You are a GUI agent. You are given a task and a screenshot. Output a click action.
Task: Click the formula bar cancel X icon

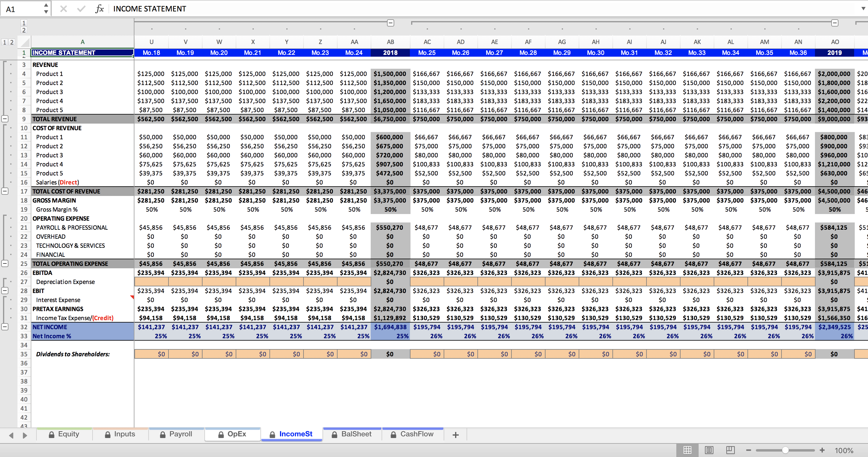(x=63, y=9)
